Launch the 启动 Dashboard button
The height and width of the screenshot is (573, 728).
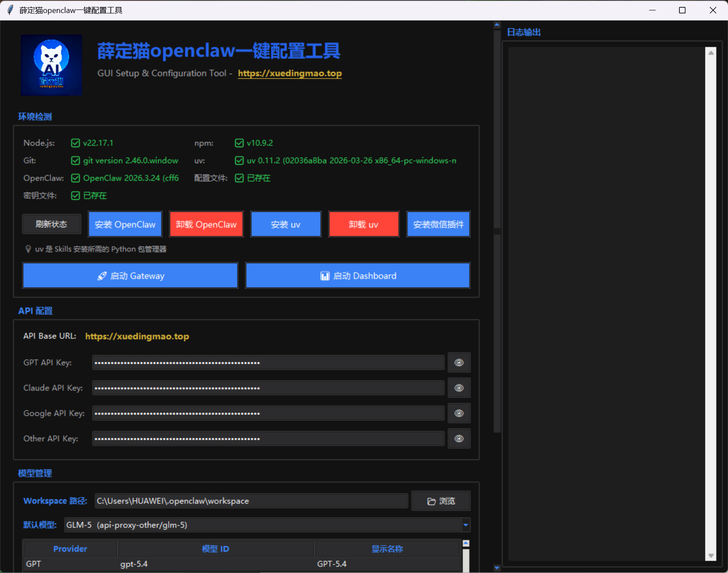pyautogui.click(x=357, y=275)
